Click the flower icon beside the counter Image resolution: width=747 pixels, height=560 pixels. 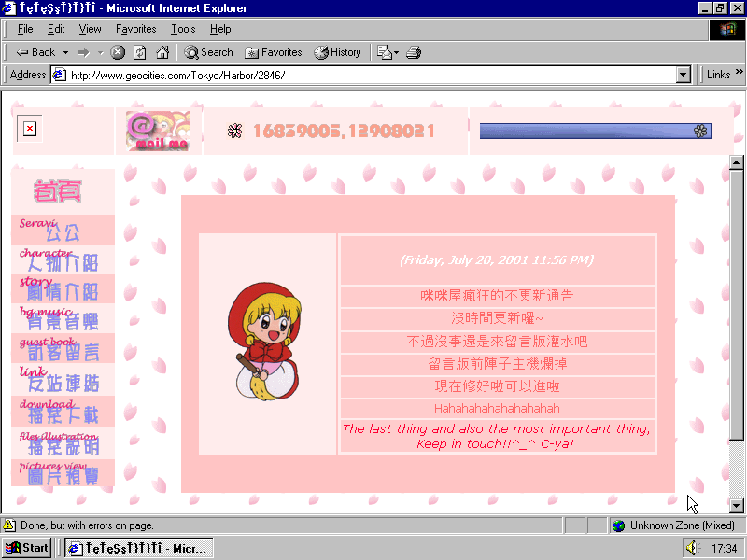pos(234,131)
